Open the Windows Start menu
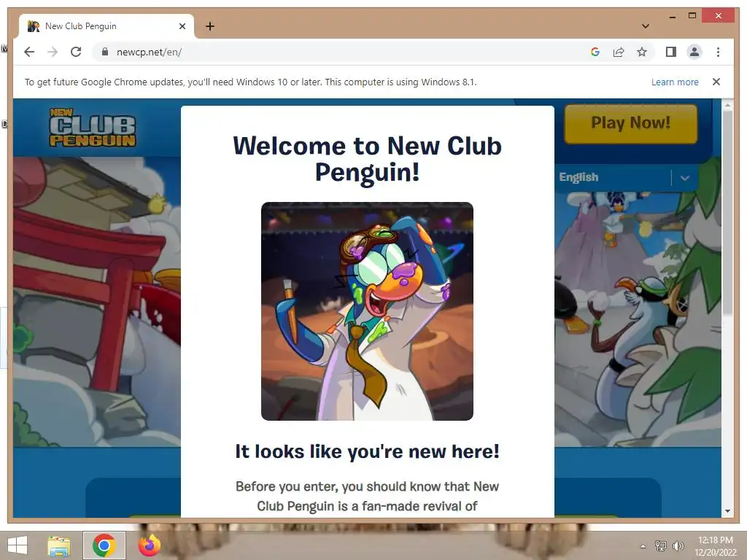Screen dimensions: 747x560 coord(18,545)
